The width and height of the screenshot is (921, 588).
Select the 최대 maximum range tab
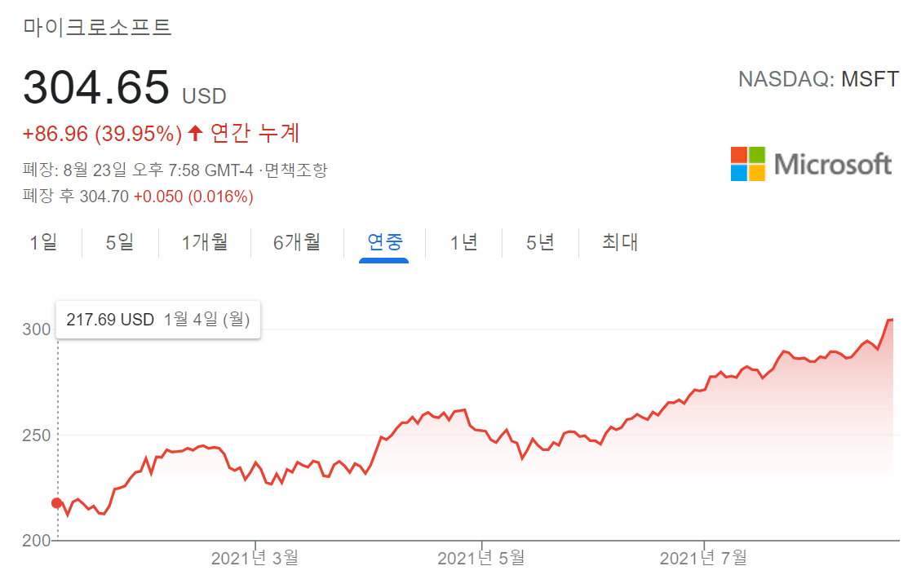(x=620, y=242)
